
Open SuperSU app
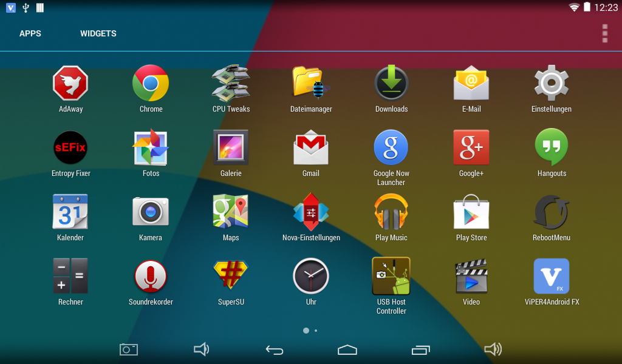[x=231, y=275]
